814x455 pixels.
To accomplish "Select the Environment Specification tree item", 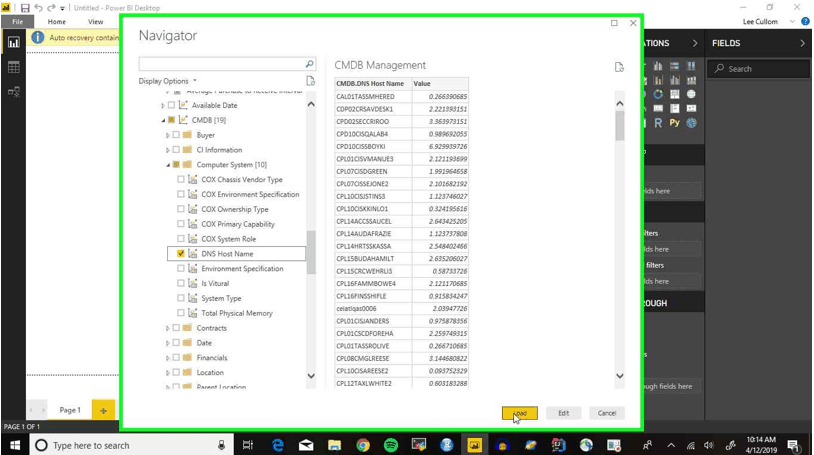I will coord(242,269).
